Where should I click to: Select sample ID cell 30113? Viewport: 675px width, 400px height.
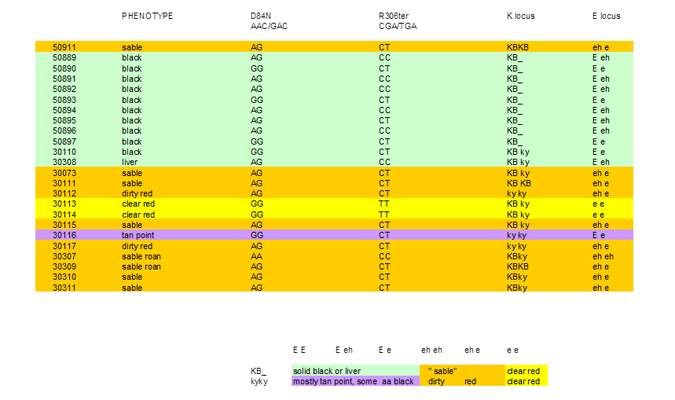(65, 203)
